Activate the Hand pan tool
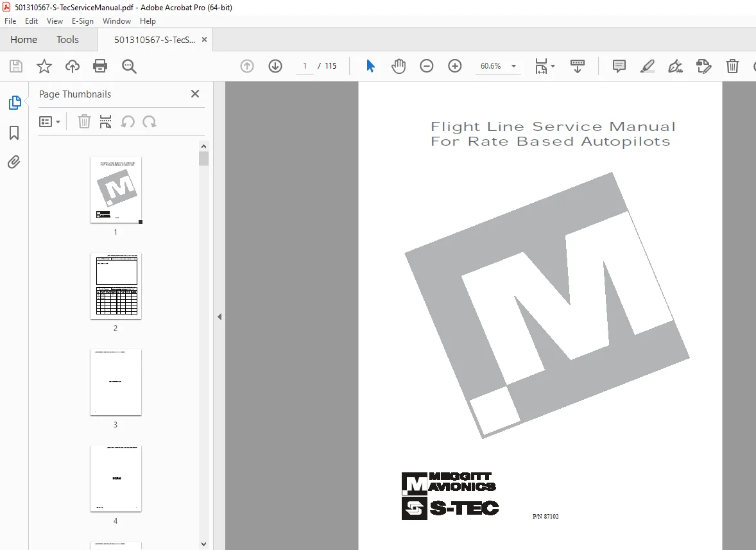The image size is (756, 550). pos(399,66)
